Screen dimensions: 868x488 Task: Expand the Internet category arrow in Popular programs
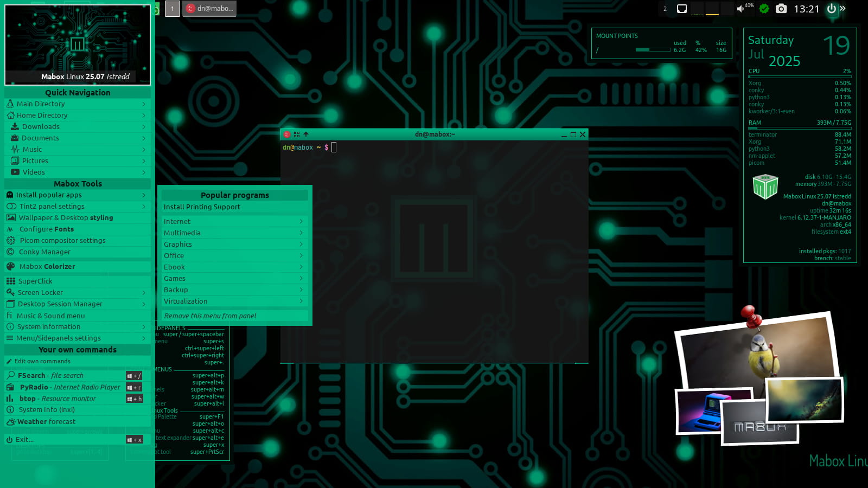tap(301, 221)
